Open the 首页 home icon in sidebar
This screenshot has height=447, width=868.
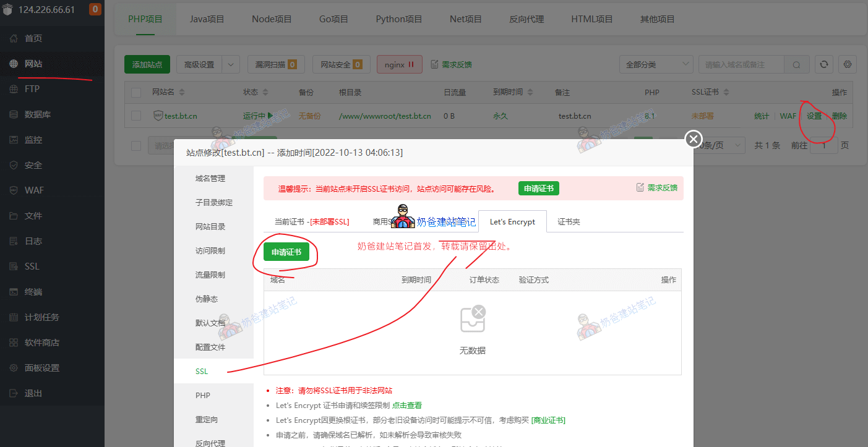14,38
